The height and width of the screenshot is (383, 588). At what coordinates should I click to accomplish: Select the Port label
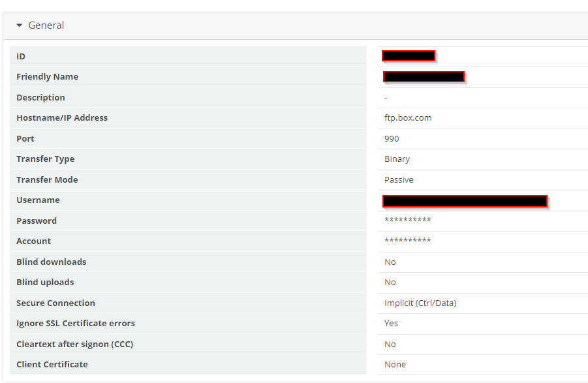point(25,139)
